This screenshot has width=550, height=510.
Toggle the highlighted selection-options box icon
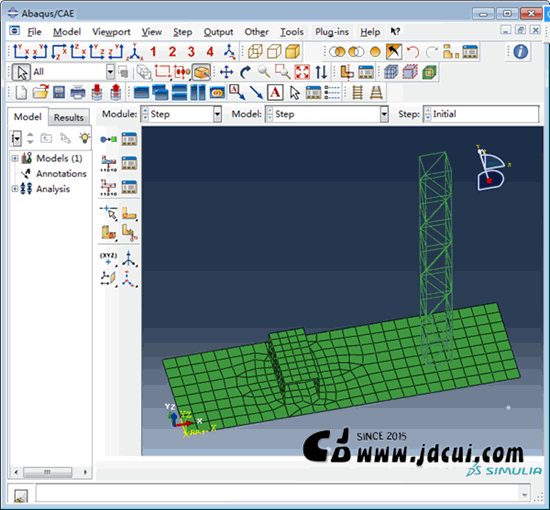(201, 72)
